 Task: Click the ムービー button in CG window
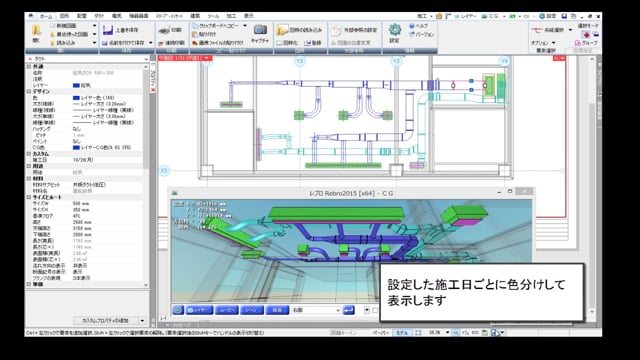tap(227, 310)
